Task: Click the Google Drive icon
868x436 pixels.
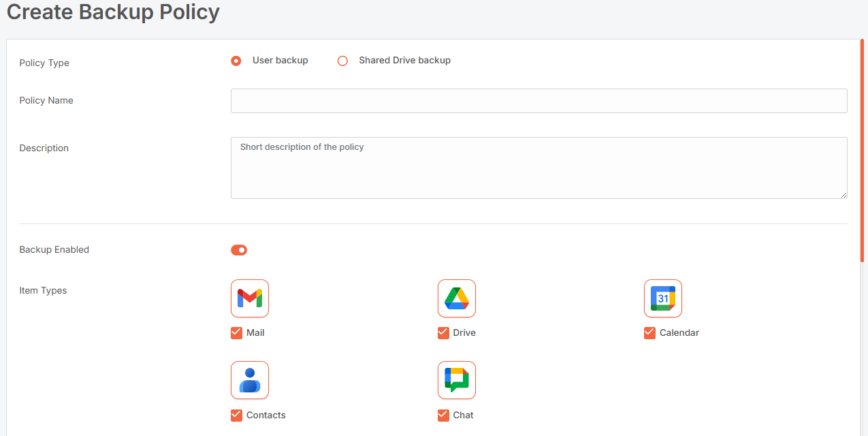Action: click(457, 298)
